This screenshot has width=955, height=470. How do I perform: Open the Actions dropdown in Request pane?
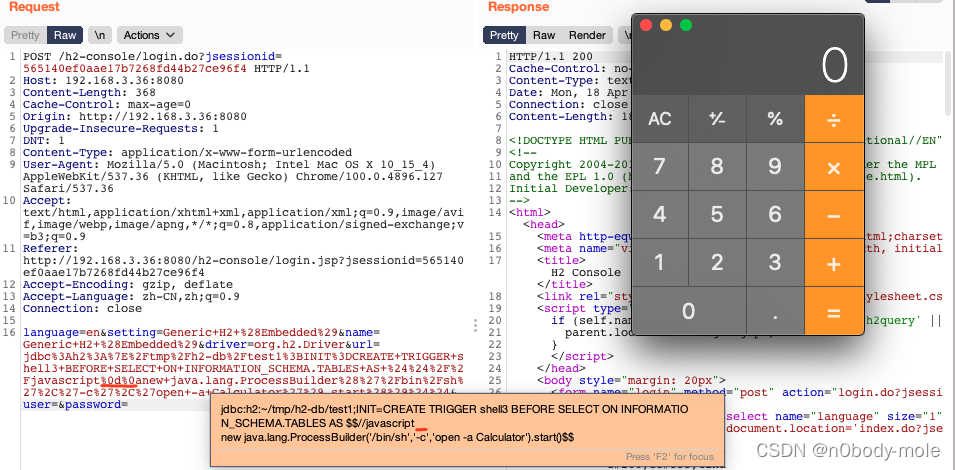[x=149, y=35]
